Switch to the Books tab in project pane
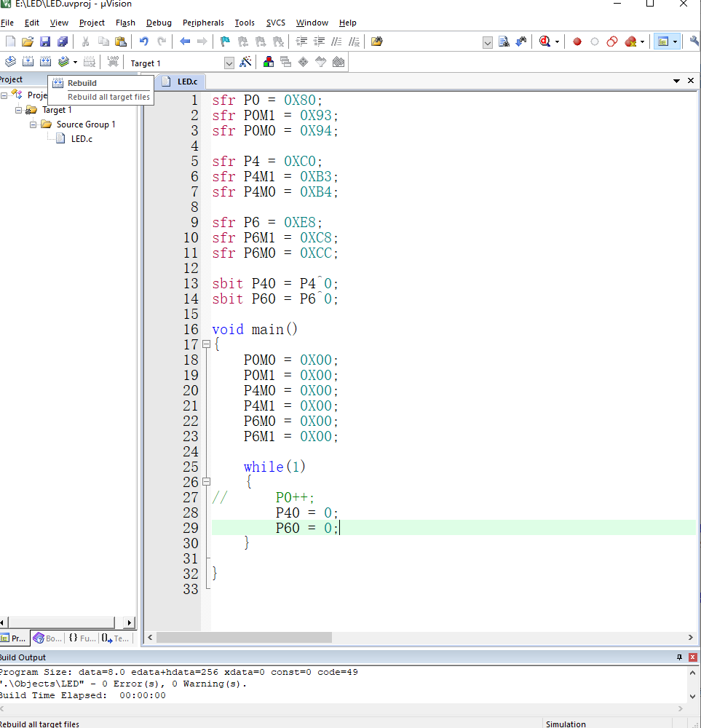Screen dimensions: 701x728 tap(48, 638)
